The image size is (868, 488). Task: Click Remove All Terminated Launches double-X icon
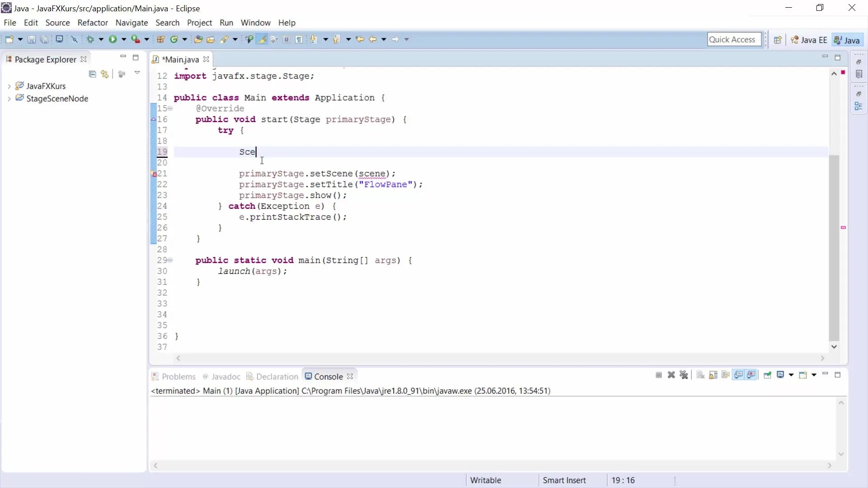pos(684,375)
